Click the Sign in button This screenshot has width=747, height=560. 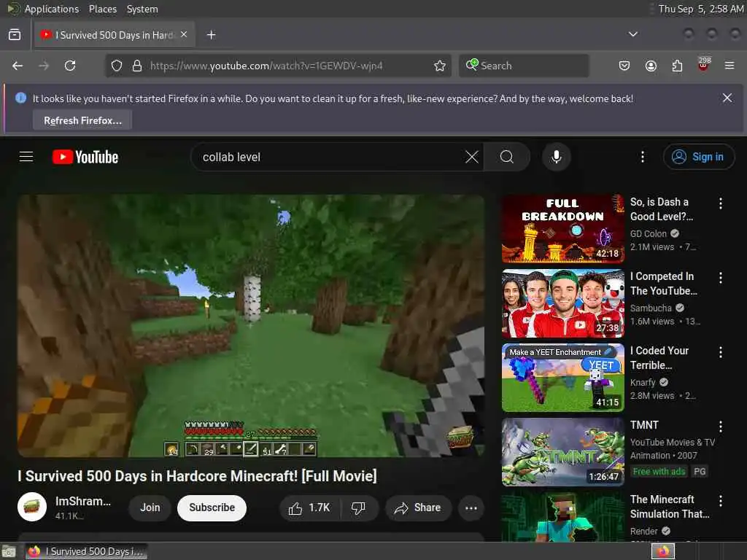pos(698,157)
